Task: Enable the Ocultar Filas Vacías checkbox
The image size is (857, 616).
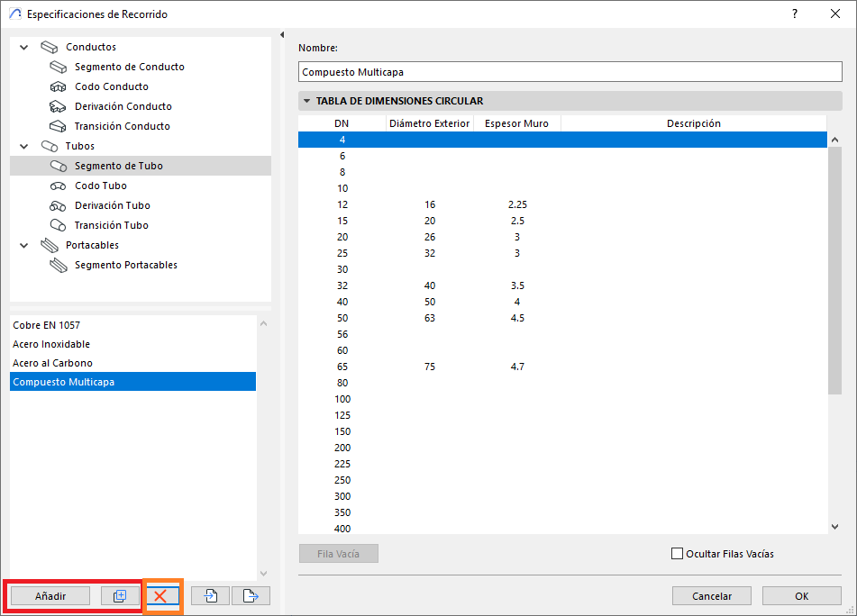Action: [677, 554]
